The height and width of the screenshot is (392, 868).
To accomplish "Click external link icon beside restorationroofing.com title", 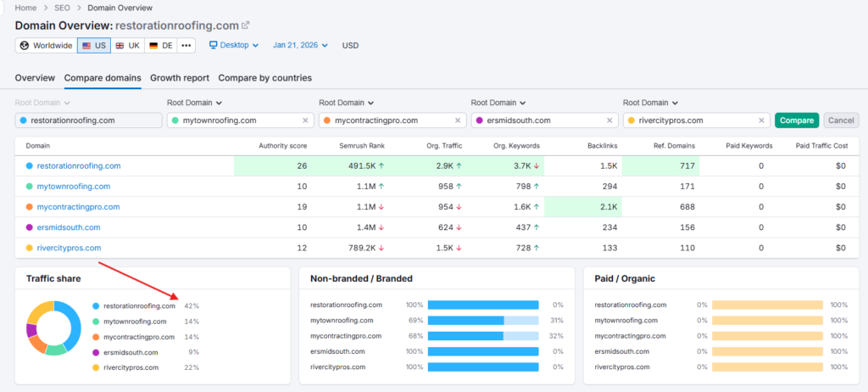I will tap(246, 25).
